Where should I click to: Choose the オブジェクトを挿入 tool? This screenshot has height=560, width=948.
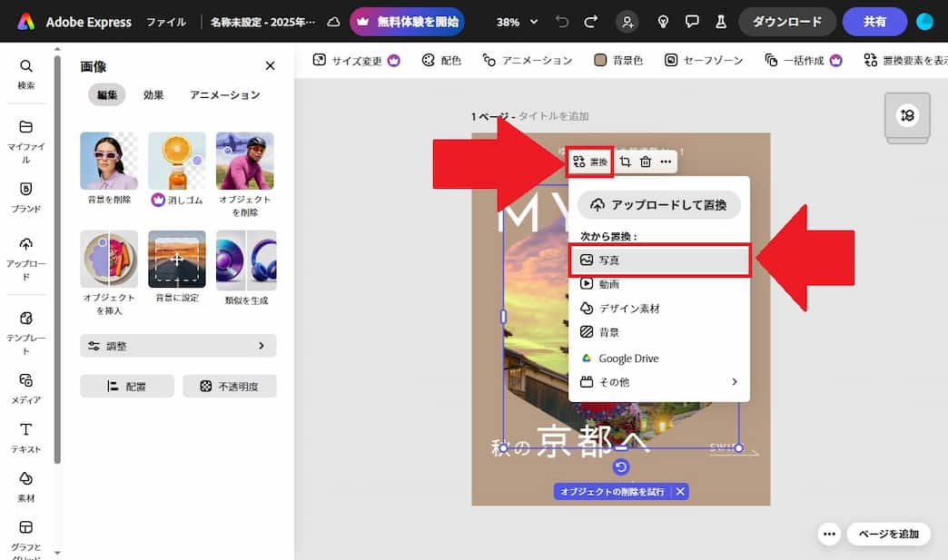(109, 263)
